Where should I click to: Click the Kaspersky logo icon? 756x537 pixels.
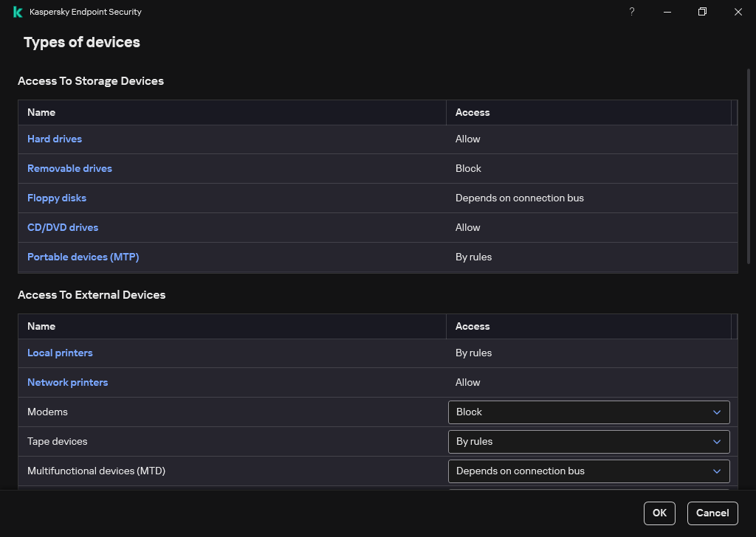click(16, 12)
